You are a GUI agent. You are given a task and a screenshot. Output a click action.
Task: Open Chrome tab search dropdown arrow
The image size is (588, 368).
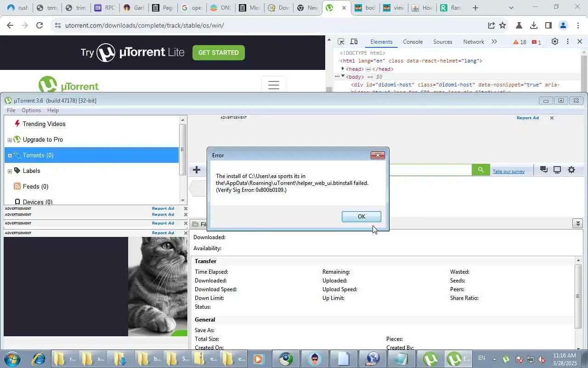point(511,8)
